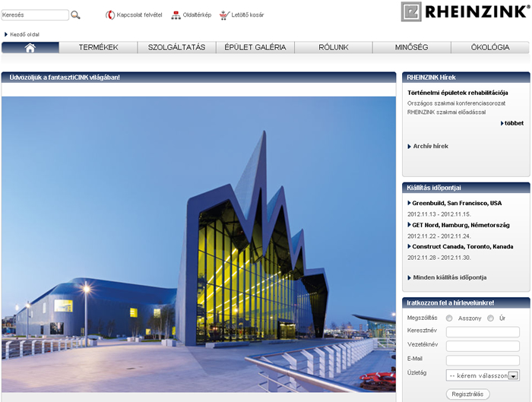Click the sitemap icon beside Oldaltérkép
The image size is (532, 402).
pyautogui.click(x=176, y=15)
